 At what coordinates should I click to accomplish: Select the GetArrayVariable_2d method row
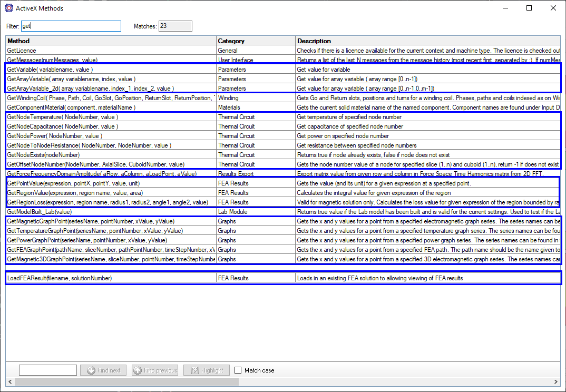pyautogui.click(x=283, y=89)
